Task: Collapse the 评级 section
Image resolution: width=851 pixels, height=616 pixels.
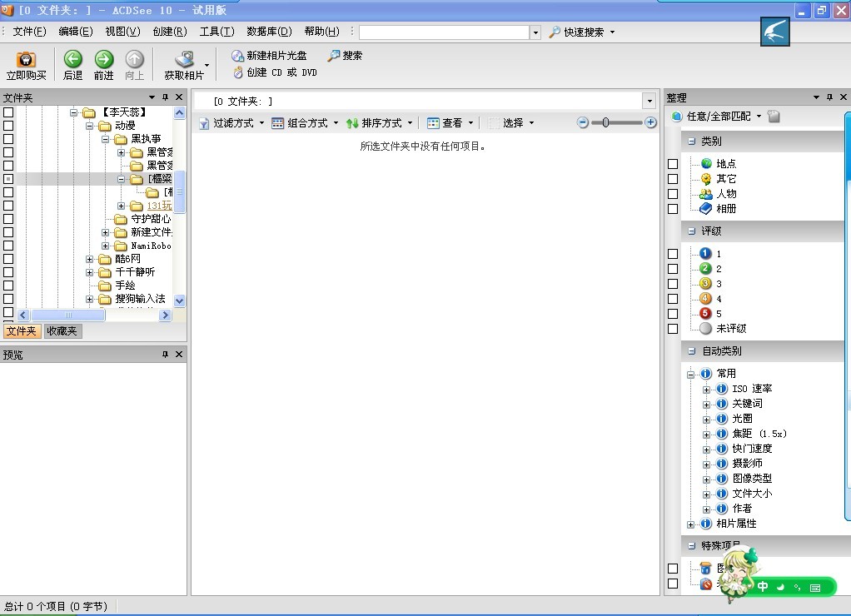Action: coord(691,231)
